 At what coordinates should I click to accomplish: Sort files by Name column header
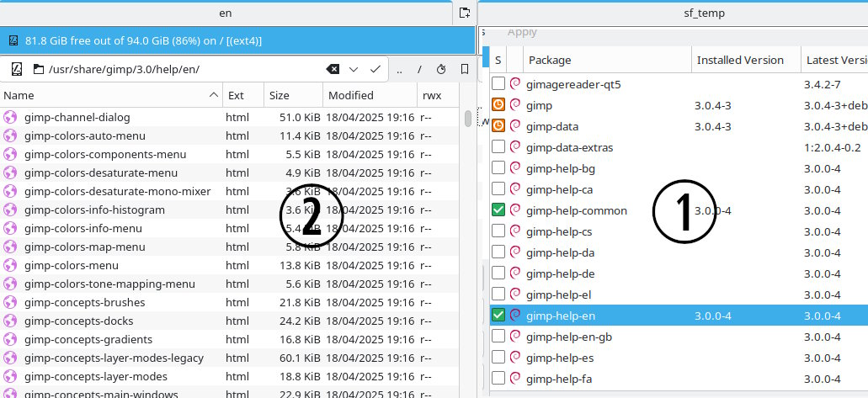(111, 95)
